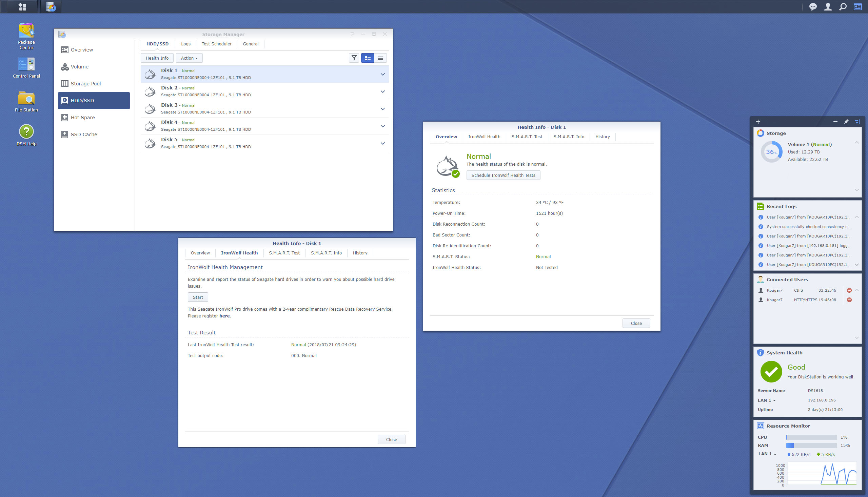Click the 'here' registration link
The width and height of the screenshot is (868, 497).
pos(224,316)
